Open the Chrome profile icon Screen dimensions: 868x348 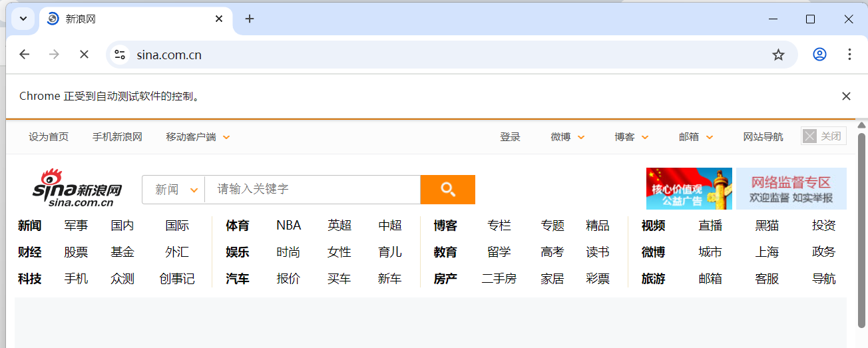(x=819, y=55)
